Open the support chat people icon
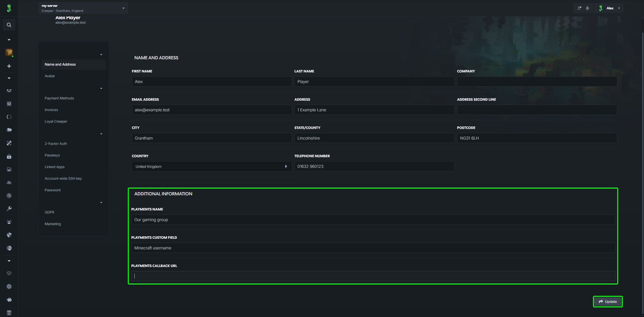This screenshot has width=644, height=317. point(579,8)
